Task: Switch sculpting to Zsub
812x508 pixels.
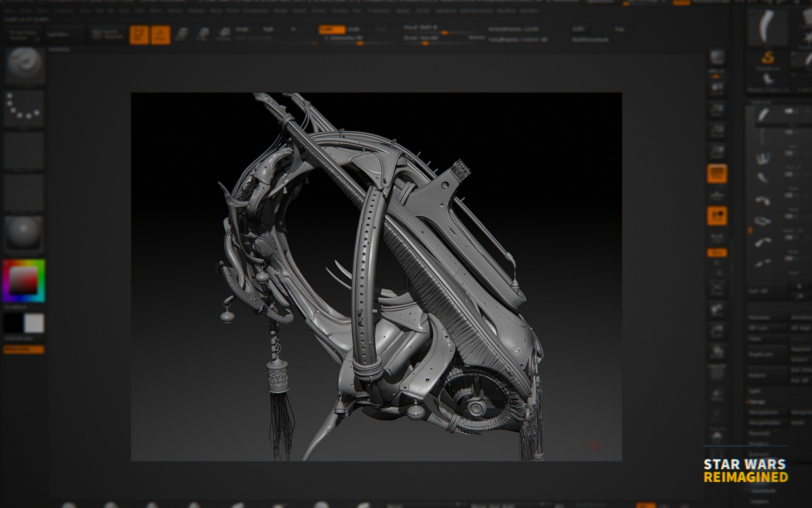Action: click(x=353, y=29)
